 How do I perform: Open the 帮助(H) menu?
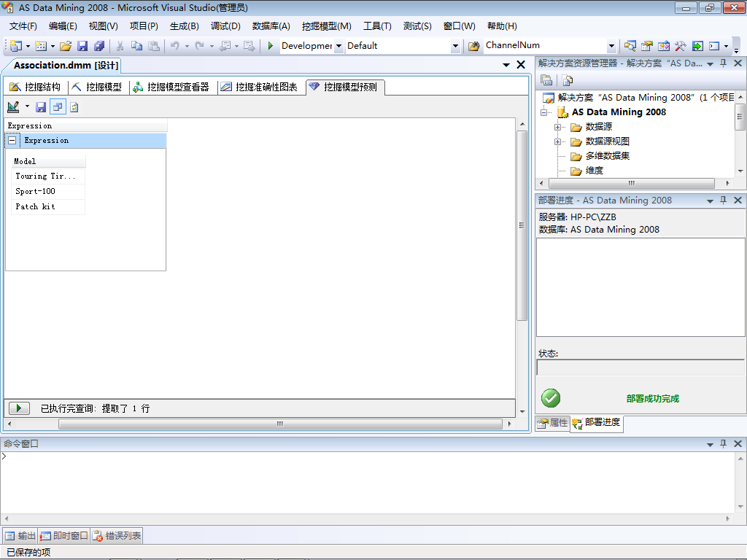(x=502, y=26)
